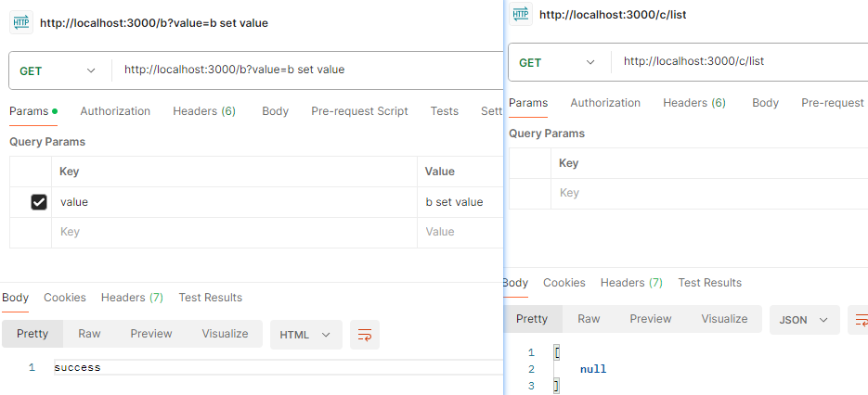Switch to Preview view of JSON response

tap(651, 319)
